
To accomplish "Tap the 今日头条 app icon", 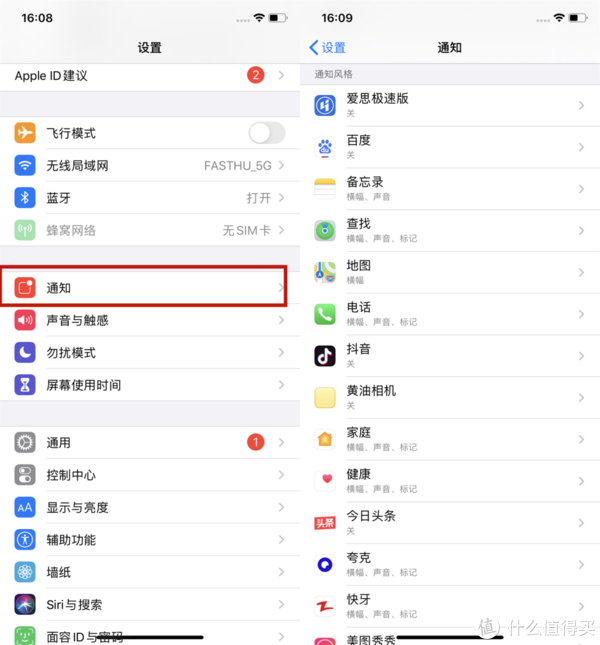I will [x=325, y=523].
